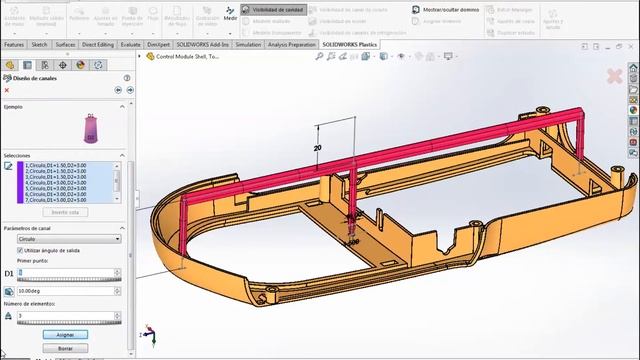This screenshot has height=360, width=640.
Task: Click the purple selection color bar
Action: (20, 182)
